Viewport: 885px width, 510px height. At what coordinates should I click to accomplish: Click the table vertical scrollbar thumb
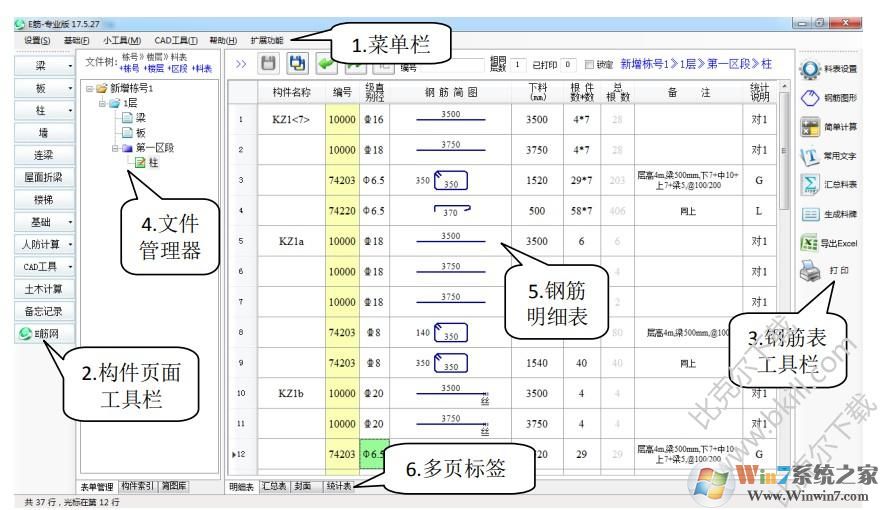click(783, 152)
